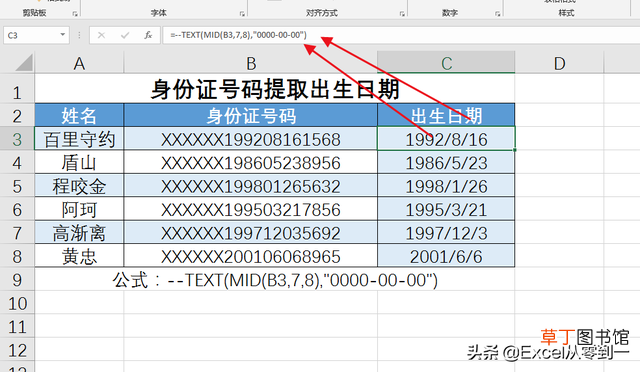Select column C header

[x=446, y=63]
